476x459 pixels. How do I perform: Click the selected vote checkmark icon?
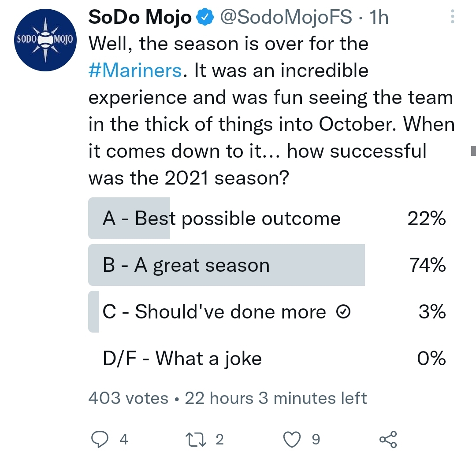pyautogui.click(x=343, y=312)
